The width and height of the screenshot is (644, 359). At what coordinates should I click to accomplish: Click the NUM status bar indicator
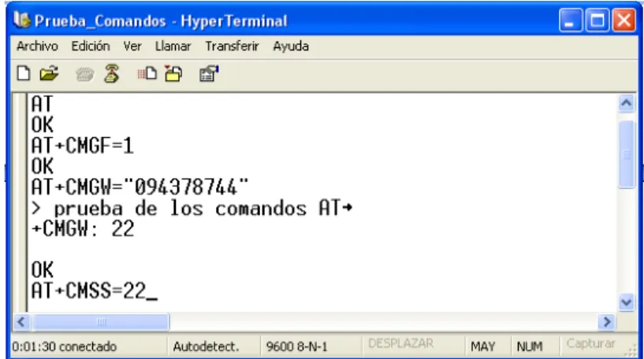pos(530,346)
